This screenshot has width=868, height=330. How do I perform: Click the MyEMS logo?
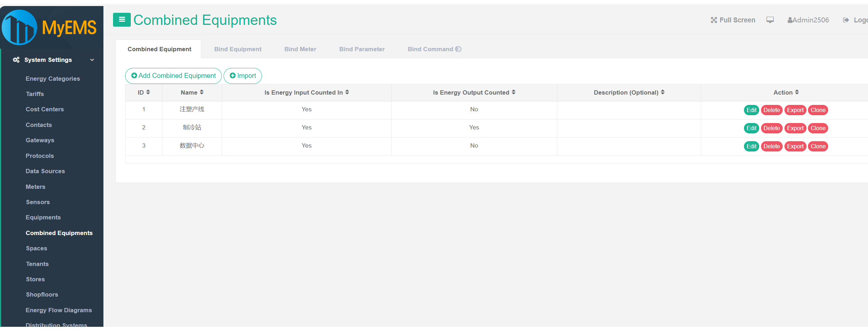[x=50, y=28]
